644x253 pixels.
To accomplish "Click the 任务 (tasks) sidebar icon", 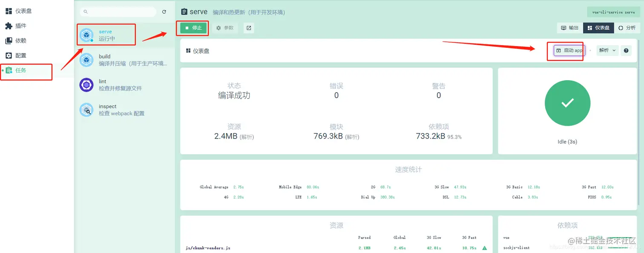I will pyautogui.click(x=20, y=72).
